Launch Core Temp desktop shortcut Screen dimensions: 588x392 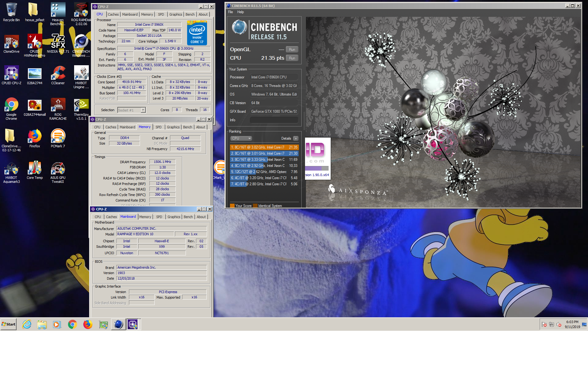coord(35,170)
